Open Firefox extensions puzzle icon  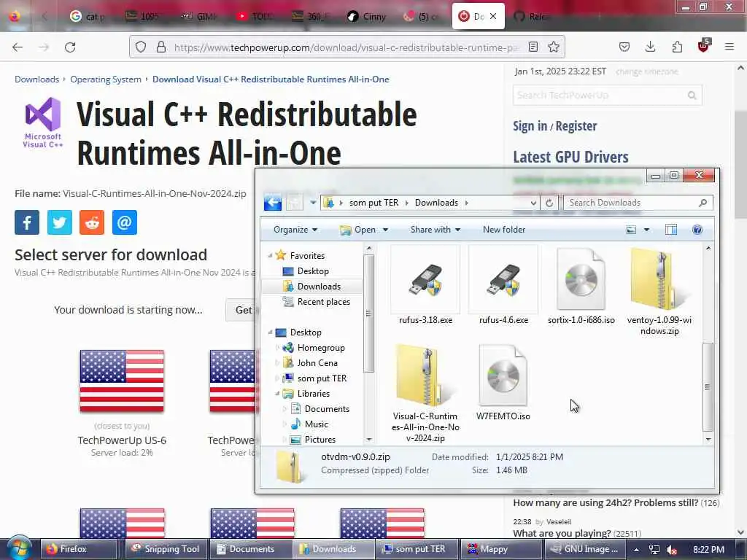point(677,47)
